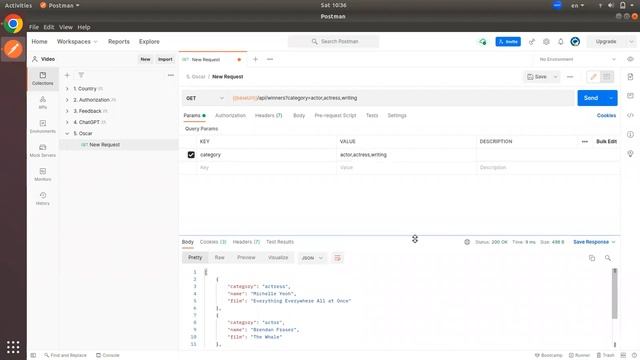Open the Send button dropdown arrow

611,98
